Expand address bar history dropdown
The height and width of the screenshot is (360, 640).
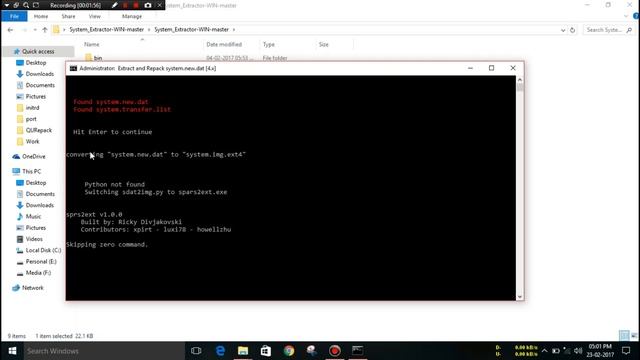(563, 30)
